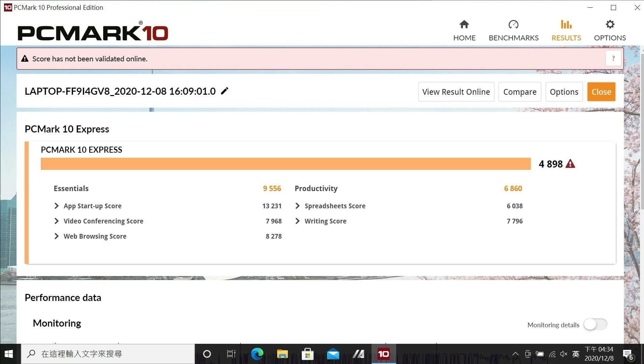Open Microsoft Store from taskbar
The height and width of the screenshot is (364, 644).
[x=308, y=354]
